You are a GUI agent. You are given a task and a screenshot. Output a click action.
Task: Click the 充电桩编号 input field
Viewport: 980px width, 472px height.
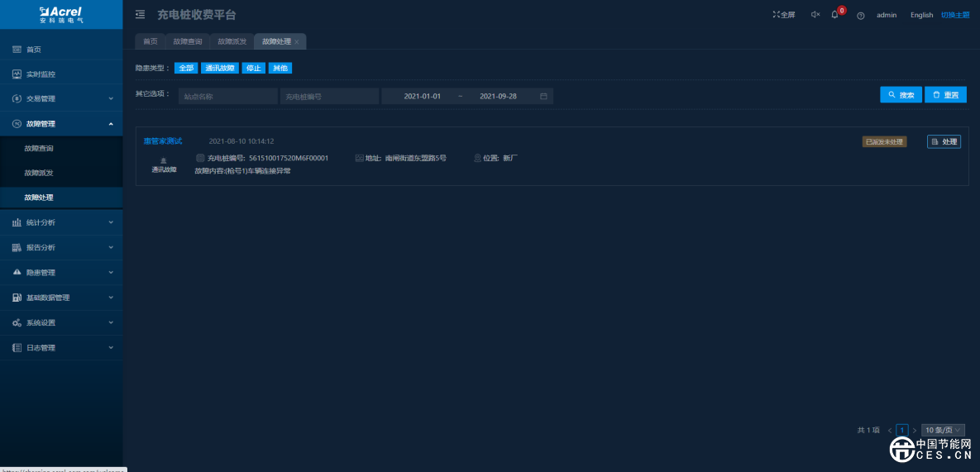(329, 96)
